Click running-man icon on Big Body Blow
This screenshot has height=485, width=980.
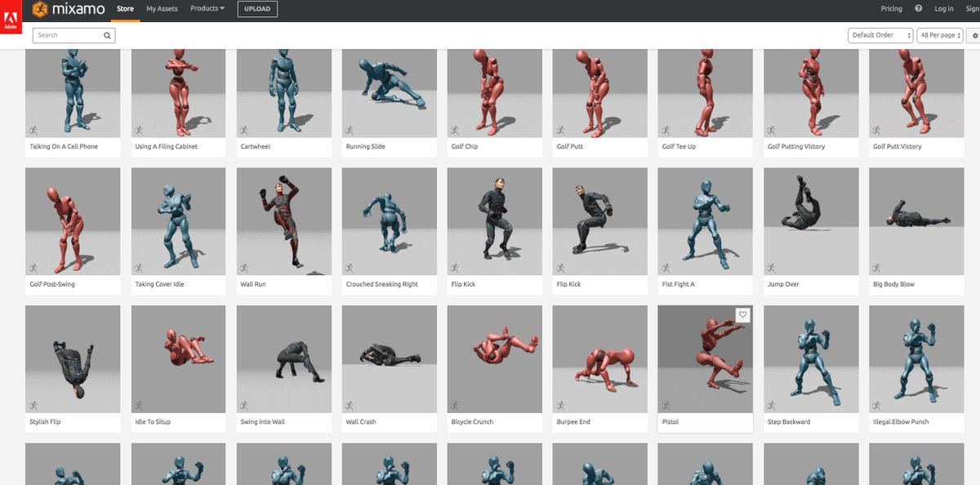[877, 268]
